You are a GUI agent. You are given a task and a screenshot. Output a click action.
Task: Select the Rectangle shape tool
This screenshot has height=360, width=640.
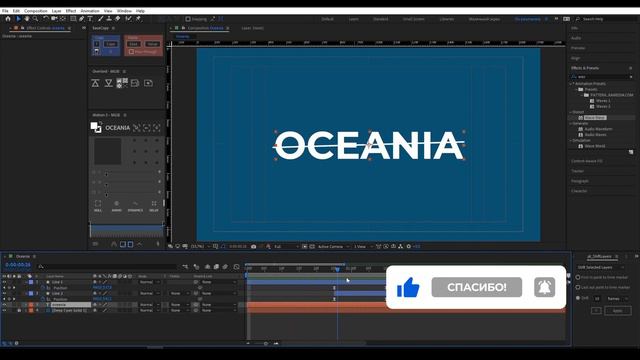[x=73, y=19]
